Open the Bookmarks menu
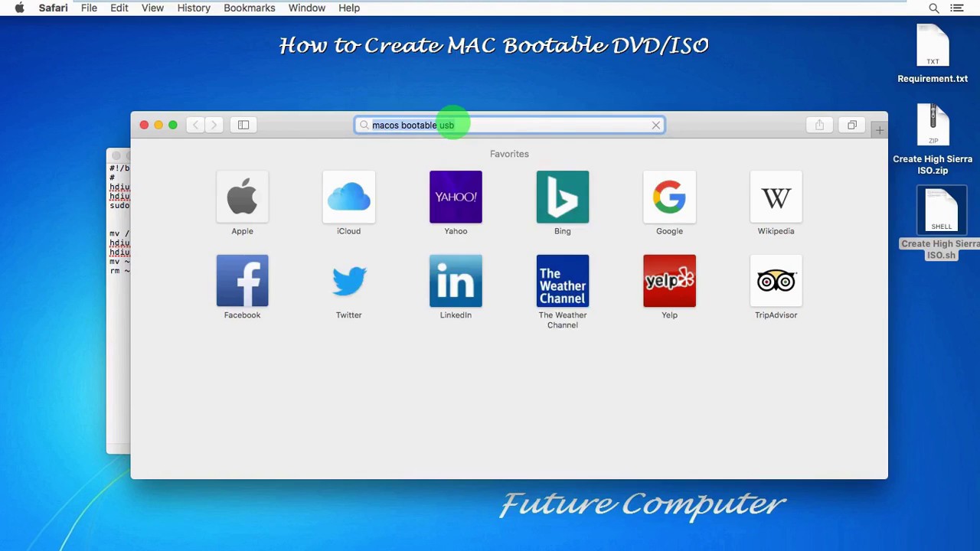Screen dimensions: 980x551 point(250,8)
